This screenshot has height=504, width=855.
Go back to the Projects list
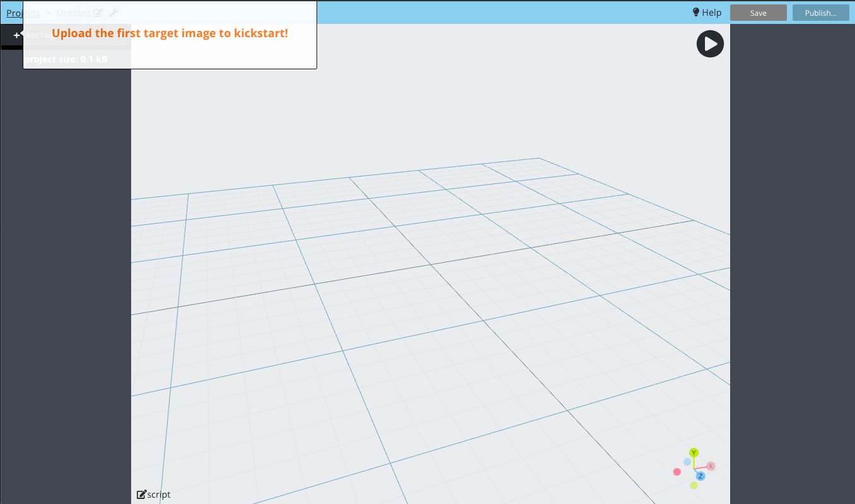coord(23,13)
